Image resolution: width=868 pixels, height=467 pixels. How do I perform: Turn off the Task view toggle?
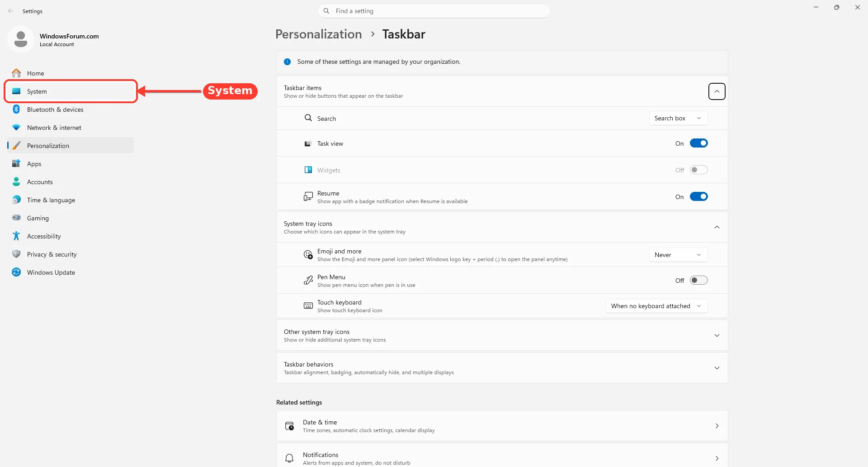698,143
